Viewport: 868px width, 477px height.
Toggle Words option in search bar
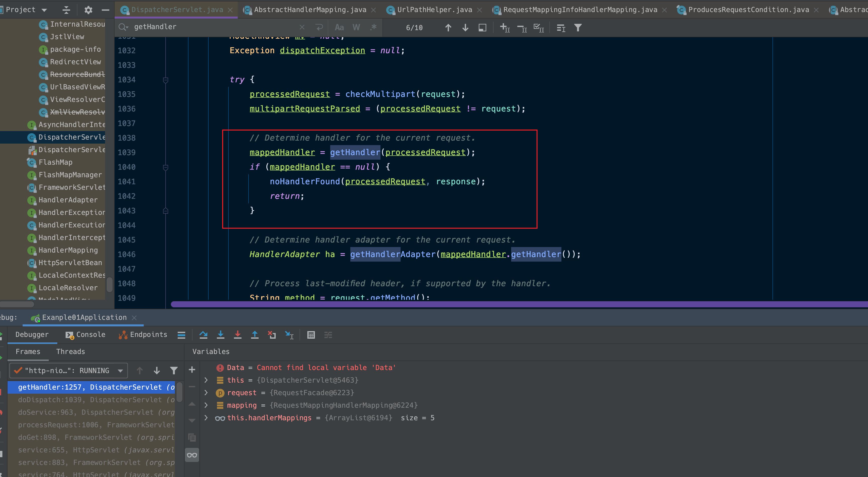click(356, 27)
